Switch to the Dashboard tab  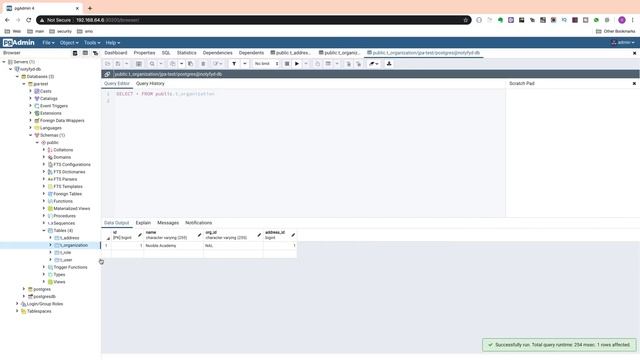(116, 53)
